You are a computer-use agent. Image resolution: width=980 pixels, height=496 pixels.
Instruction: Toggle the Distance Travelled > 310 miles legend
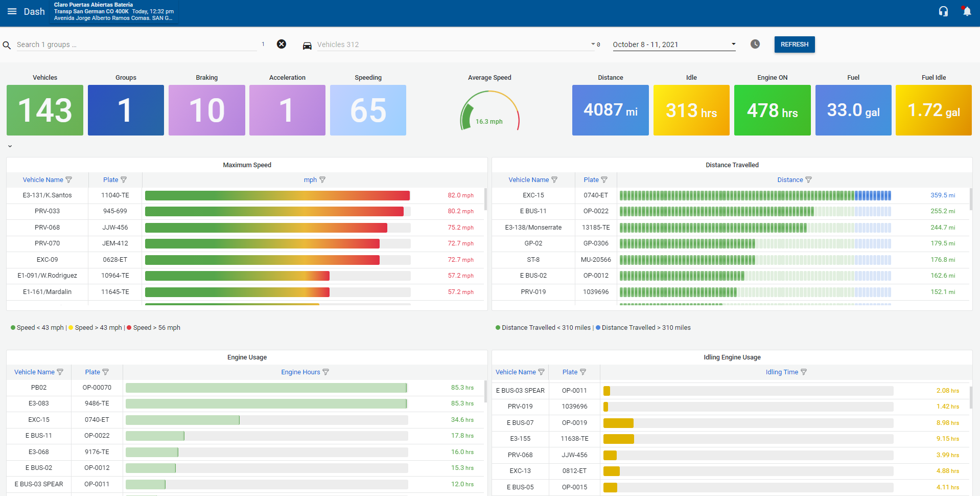point(643,328)
